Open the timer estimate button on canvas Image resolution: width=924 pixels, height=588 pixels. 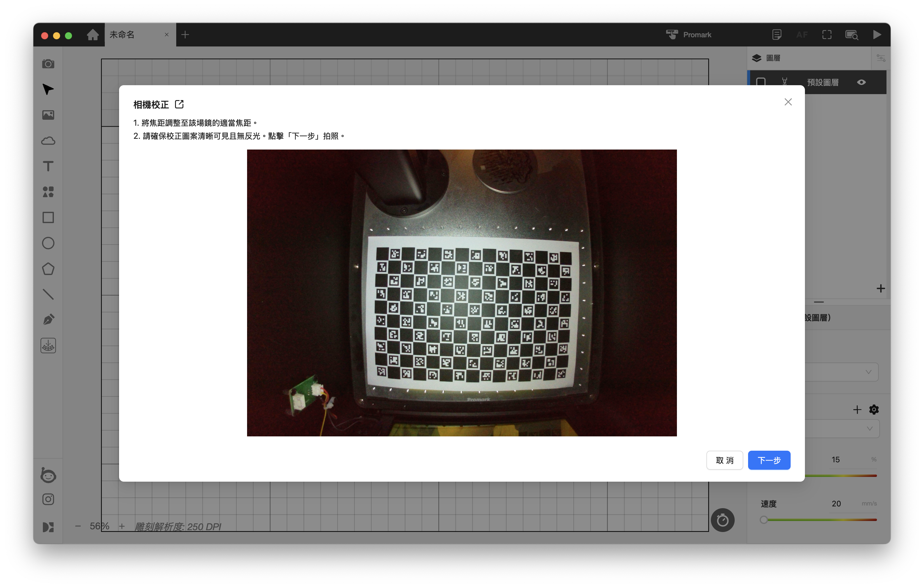point(722,520)
